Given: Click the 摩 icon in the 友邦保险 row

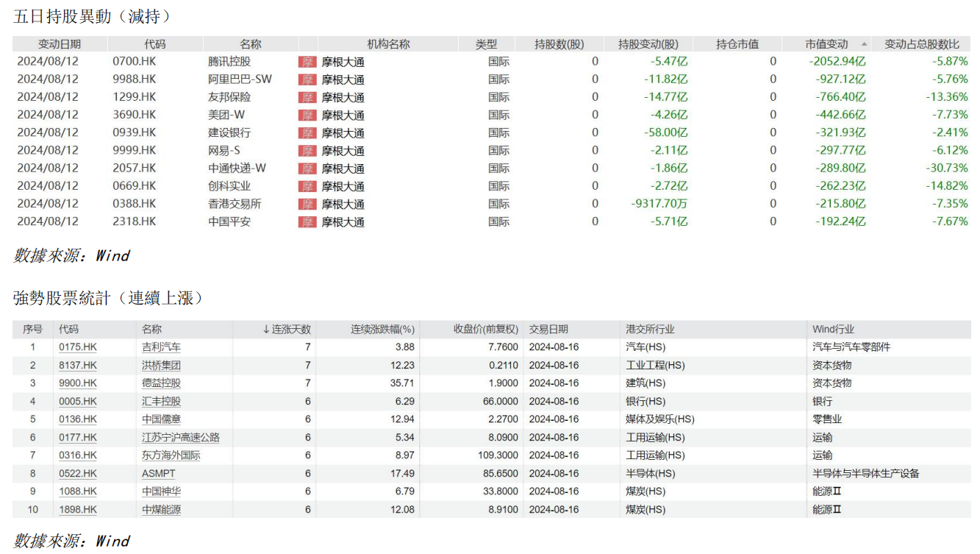Looking at the screenshot, I should pyautogui.click(x=307, y=97).
